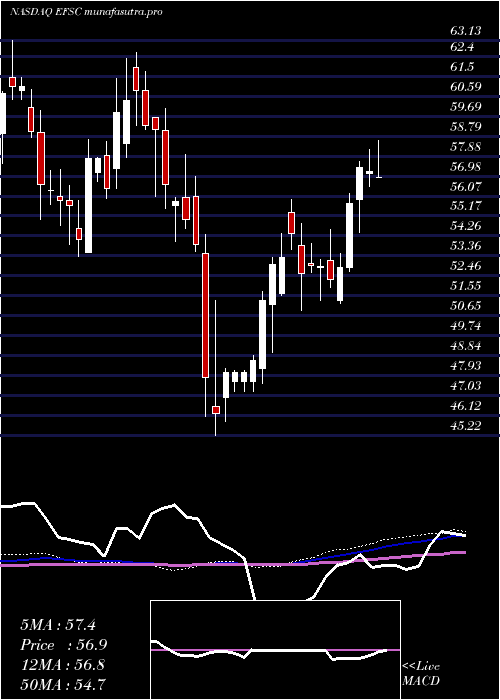The image size is (500, 700).
Task: Click the 50.65 axis value
Action: 466,306
